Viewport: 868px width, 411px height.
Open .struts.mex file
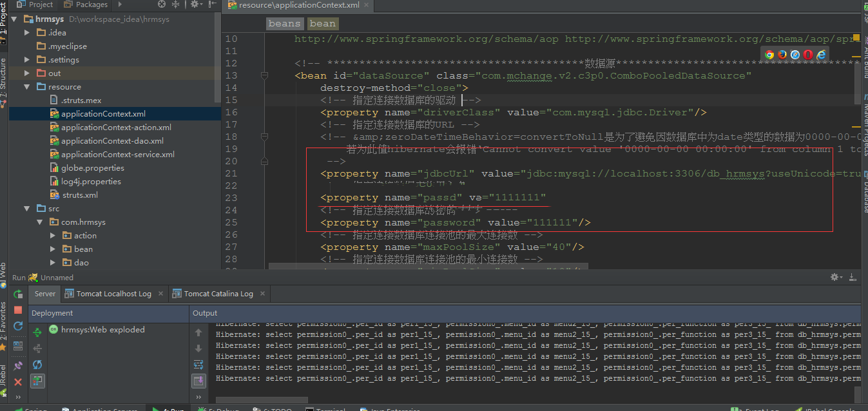point(75,100)
